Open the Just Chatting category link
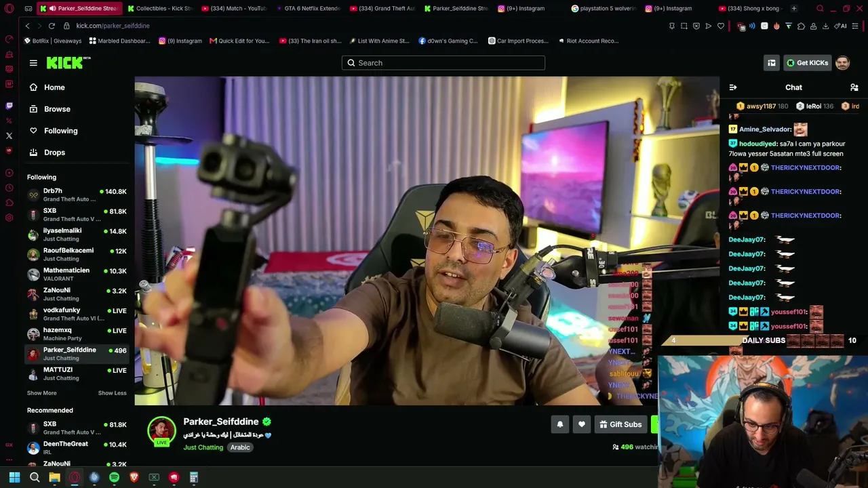This screenshot has height=488, width=868. (203, 447)
